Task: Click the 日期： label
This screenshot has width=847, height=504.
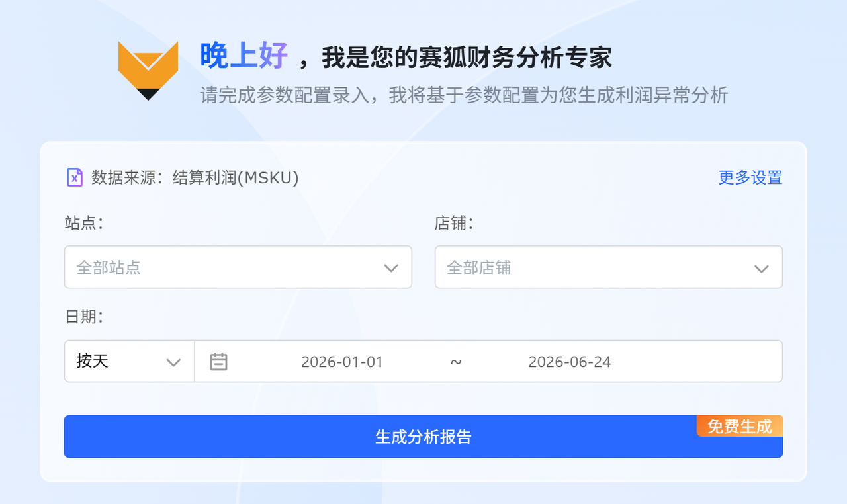Action: [x=84, y=317]
